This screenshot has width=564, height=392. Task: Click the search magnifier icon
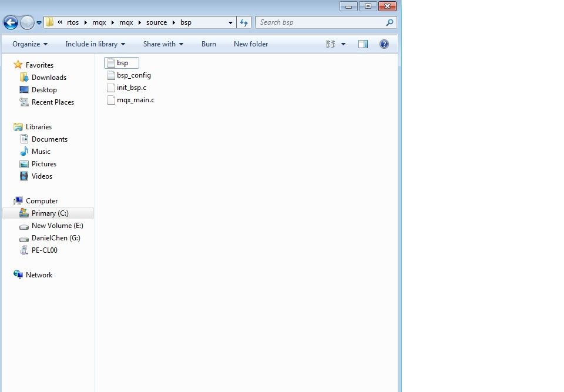click(x=390, y=22)
